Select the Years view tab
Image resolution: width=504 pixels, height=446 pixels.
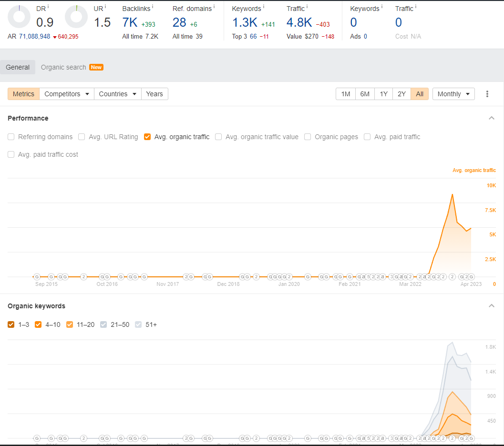(154, 94)
